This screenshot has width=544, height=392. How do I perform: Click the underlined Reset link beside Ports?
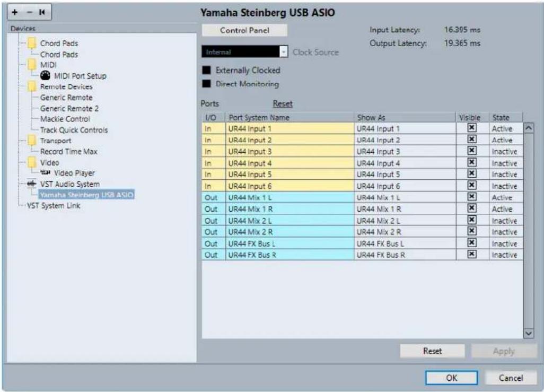coord(283,103)
